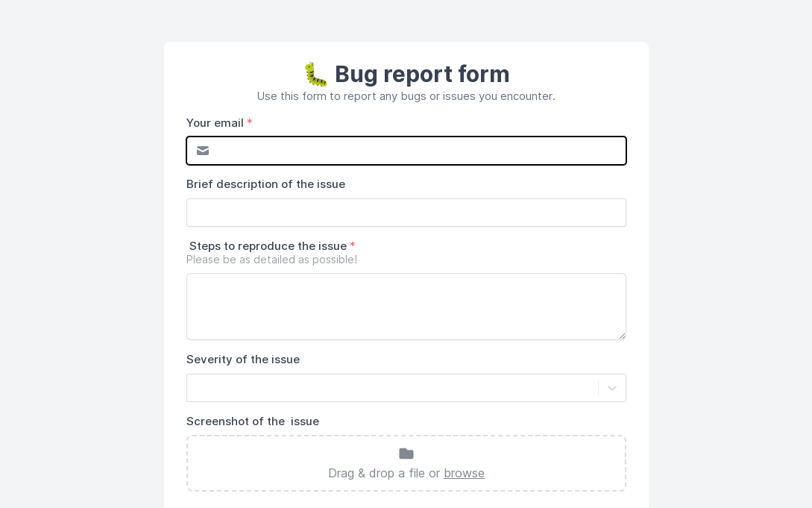This screenshot has height=508, width=812.
Task: Click the folder icon in the upload area
Action: 406,454
